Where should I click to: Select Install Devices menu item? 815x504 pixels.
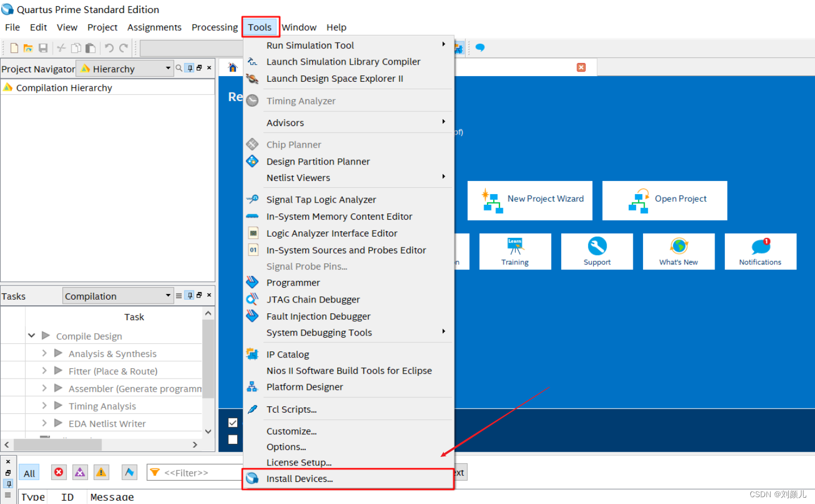[x=348, y=478]
